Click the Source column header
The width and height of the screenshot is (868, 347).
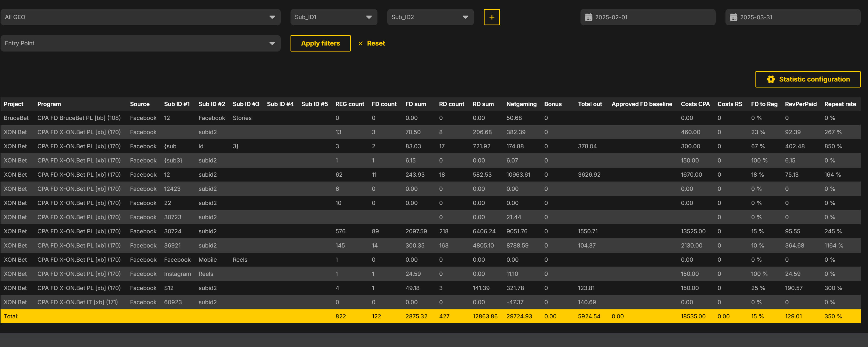[140, 104]
